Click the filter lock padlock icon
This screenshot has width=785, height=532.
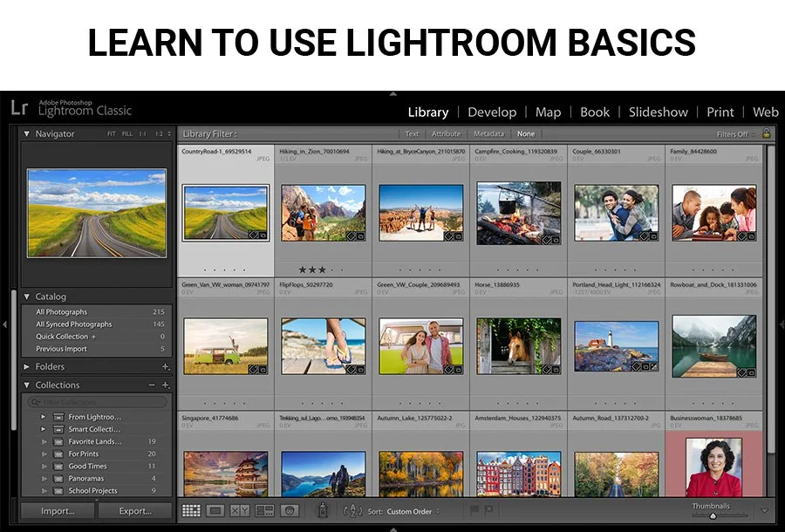tap(766, 133)
